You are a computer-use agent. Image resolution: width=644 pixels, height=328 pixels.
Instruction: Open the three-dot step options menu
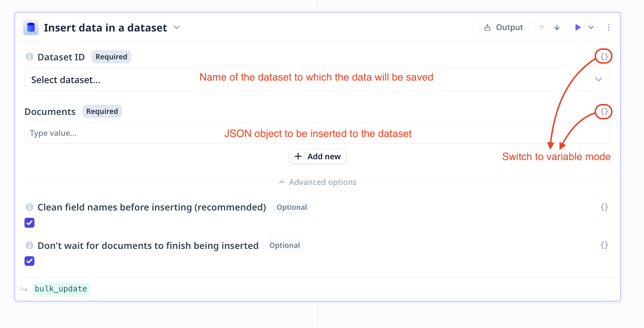tap(609, 27)
